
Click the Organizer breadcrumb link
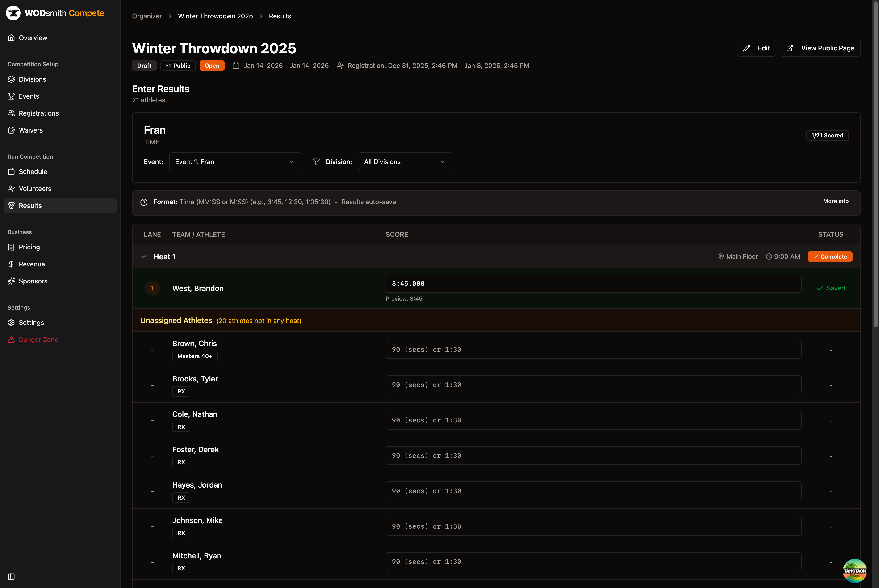147,16
